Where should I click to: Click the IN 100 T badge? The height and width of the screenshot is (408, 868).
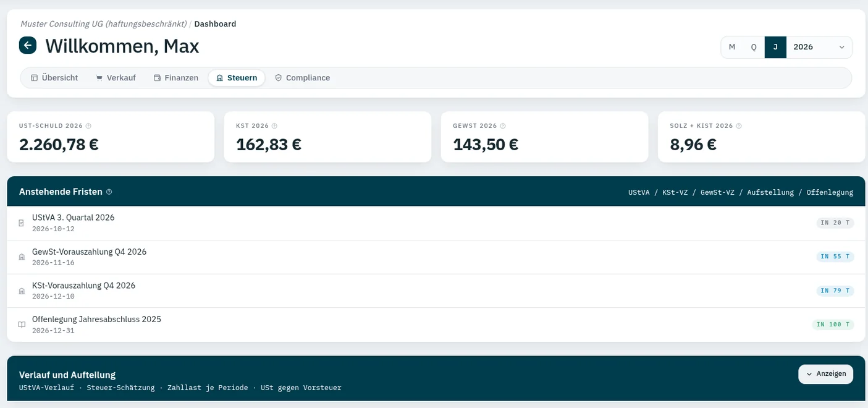(x=833, y=325)
